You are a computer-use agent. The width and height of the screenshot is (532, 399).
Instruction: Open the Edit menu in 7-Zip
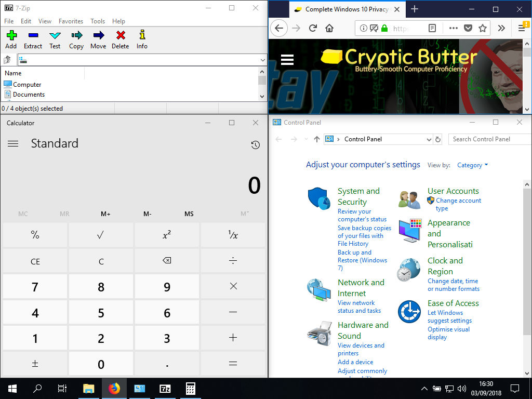26,21
